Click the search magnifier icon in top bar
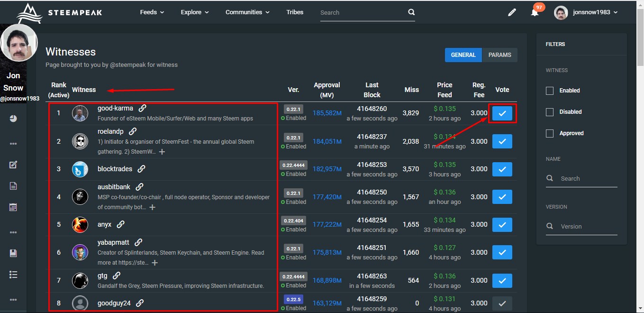This screenshot has width=644, height=313. click(x=411, y=12)
